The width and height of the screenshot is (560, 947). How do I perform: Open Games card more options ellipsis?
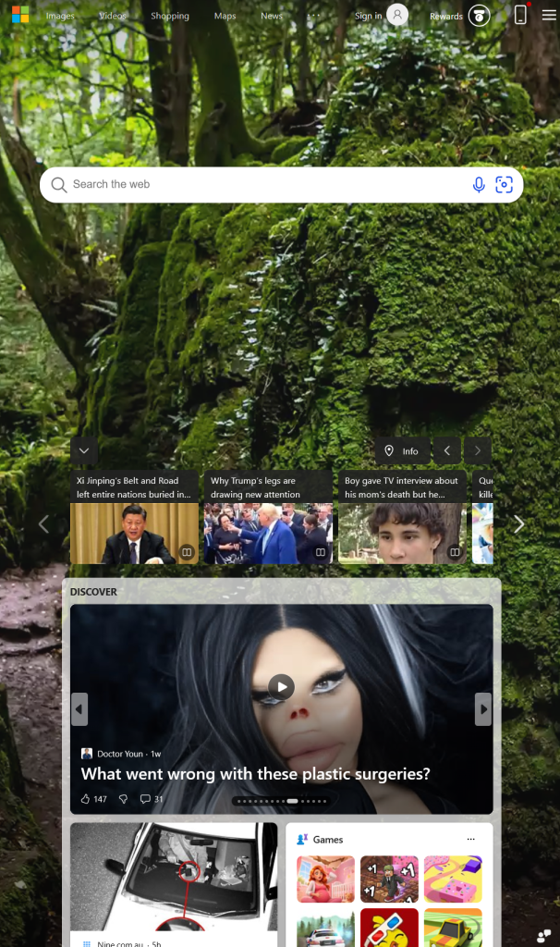coord(470,839)
